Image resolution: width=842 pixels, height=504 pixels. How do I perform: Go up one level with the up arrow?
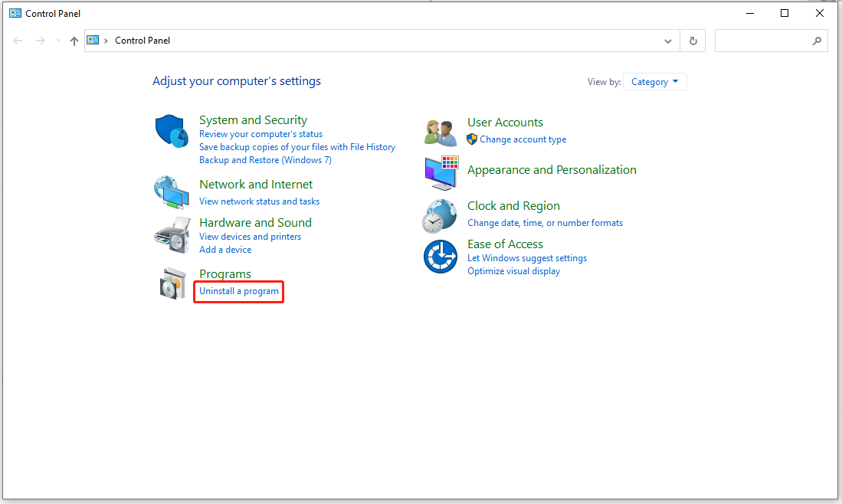click(74, 41)
